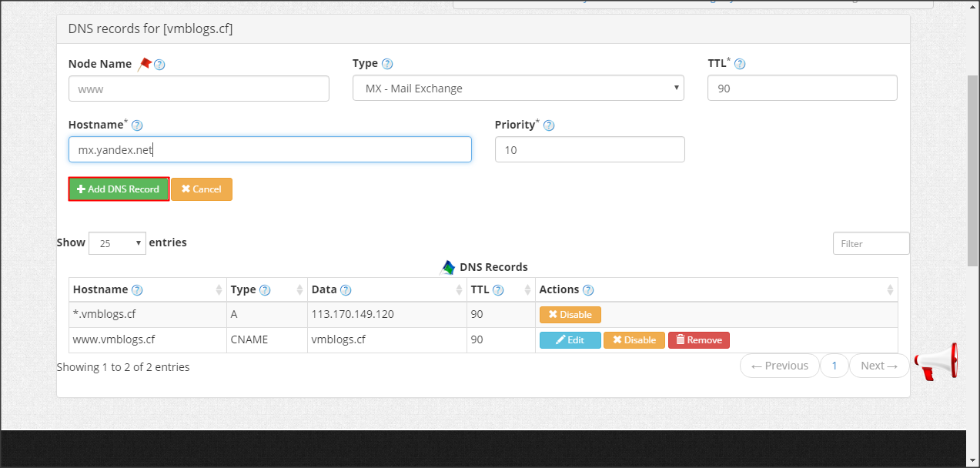Screen dimensions: 980x468
Task: Click the help icon next to Type label
Action: click(387, 64)
